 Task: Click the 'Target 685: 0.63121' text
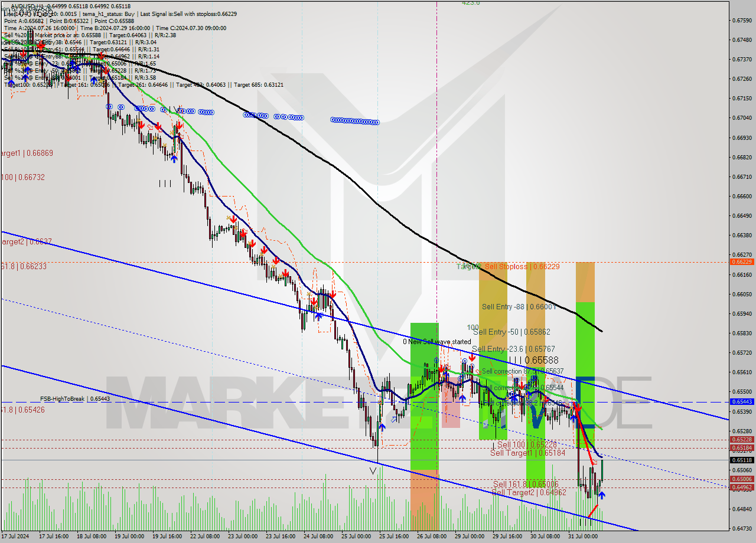(x=259, y=84)
